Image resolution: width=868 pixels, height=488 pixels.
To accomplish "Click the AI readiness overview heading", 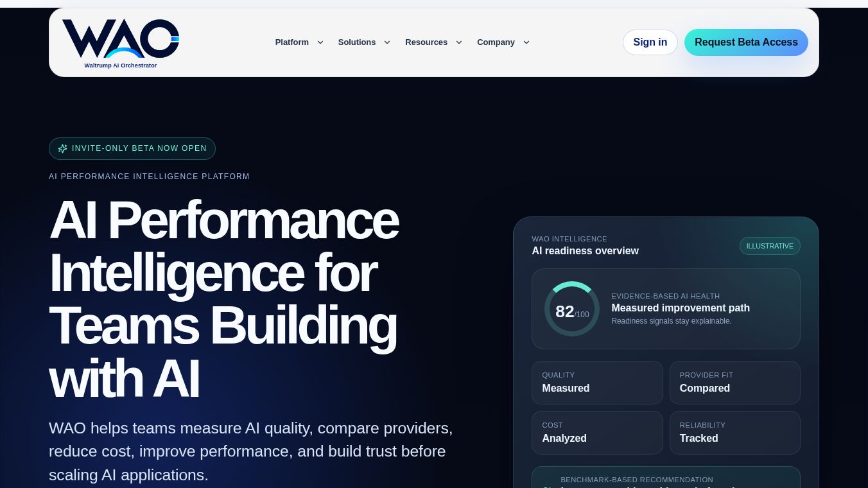I will point(586,251).
